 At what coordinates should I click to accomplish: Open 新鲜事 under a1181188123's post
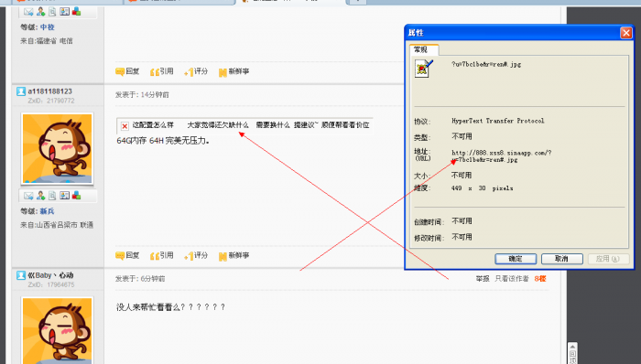(234, 256)
